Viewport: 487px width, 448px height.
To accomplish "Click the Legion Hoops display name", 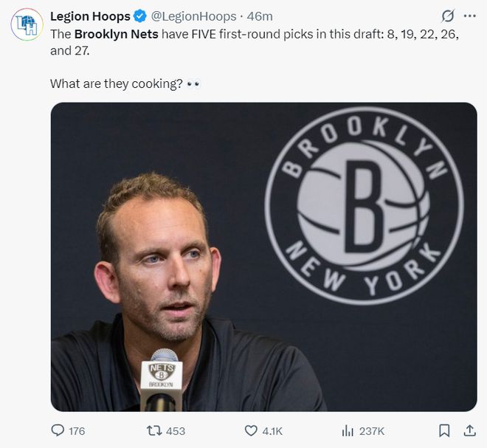I will (x=90, y=15).
